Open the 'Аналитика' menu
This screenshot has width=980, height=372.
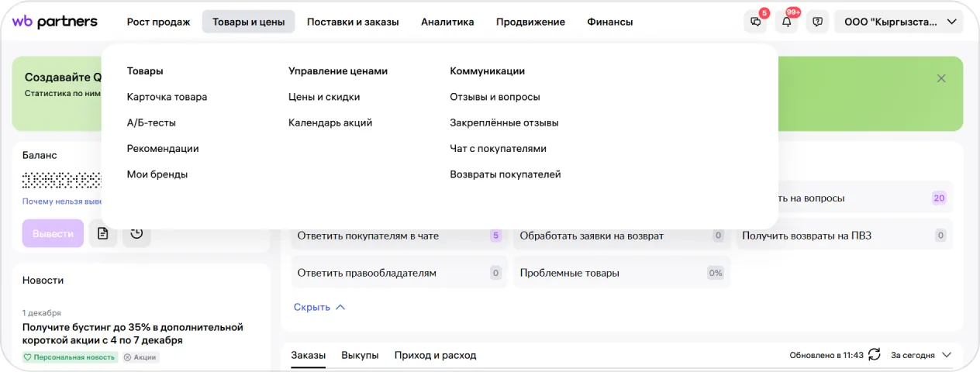point(447,22)
